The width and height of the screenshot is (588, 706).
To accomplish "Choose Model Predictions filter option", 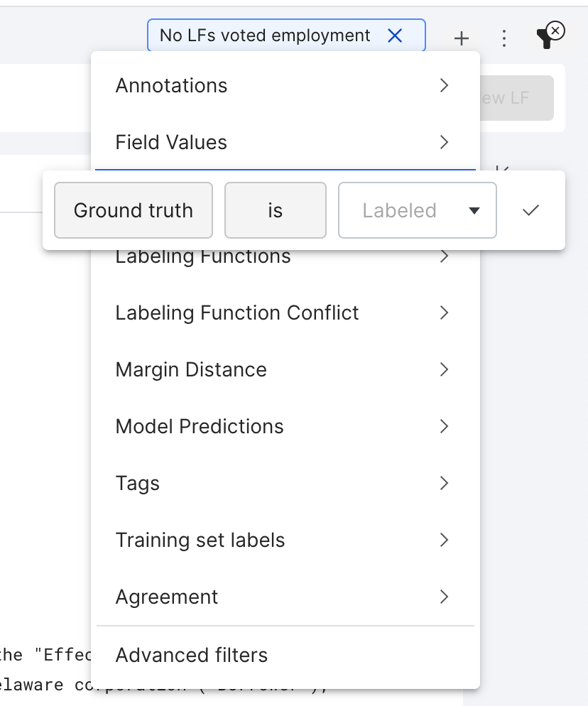I will coord(285,426).
